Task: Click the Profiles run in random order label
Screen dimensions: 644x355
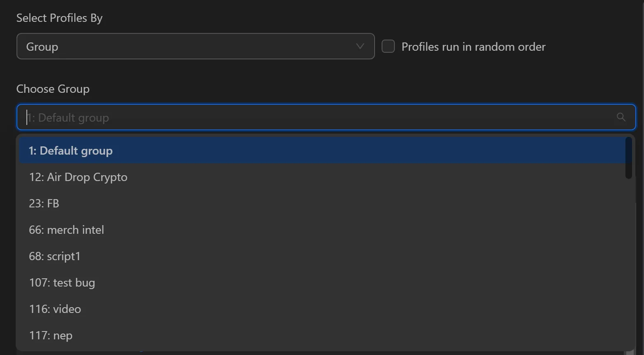Action: (474, 46)
